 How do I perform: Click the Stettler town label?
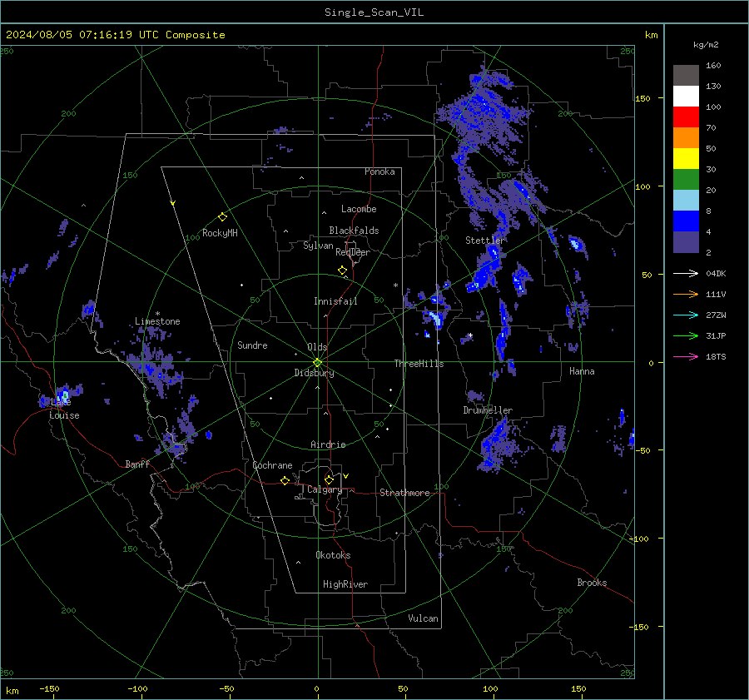(485, 241)
